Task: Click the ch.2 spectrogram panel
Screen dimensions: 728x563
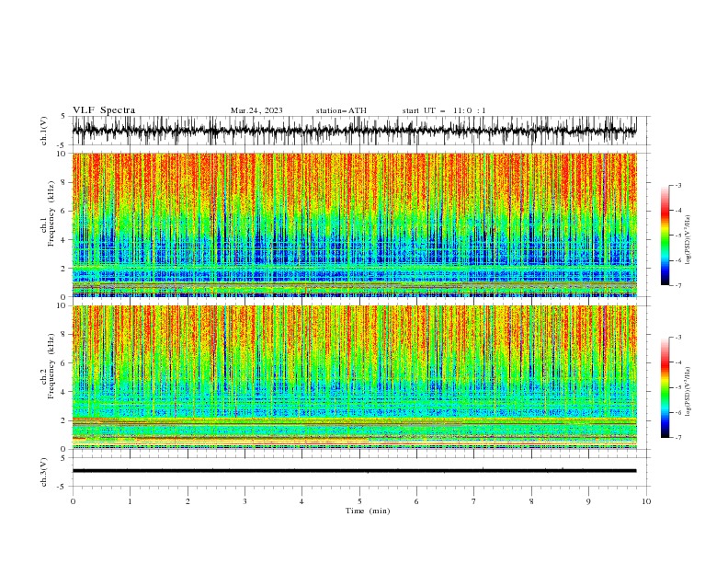Action: tap(354, 377)
